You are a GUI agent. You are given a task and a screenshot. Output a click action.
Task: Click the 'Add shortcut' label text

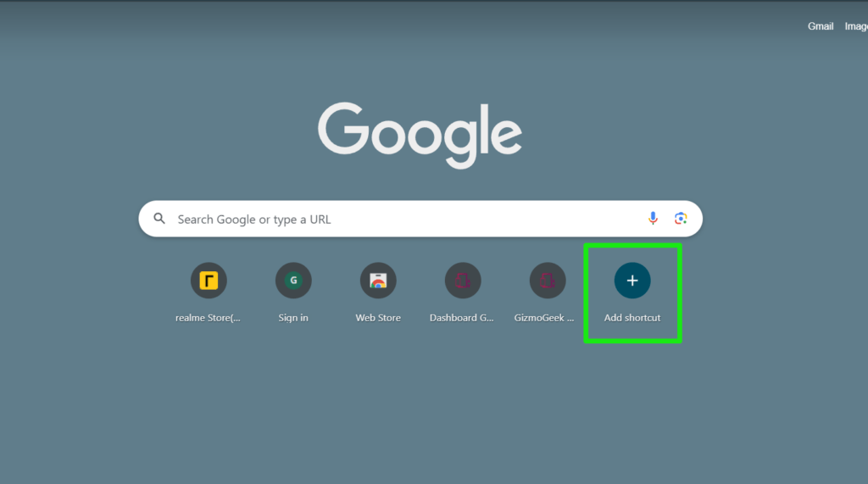tap(632, 318)
